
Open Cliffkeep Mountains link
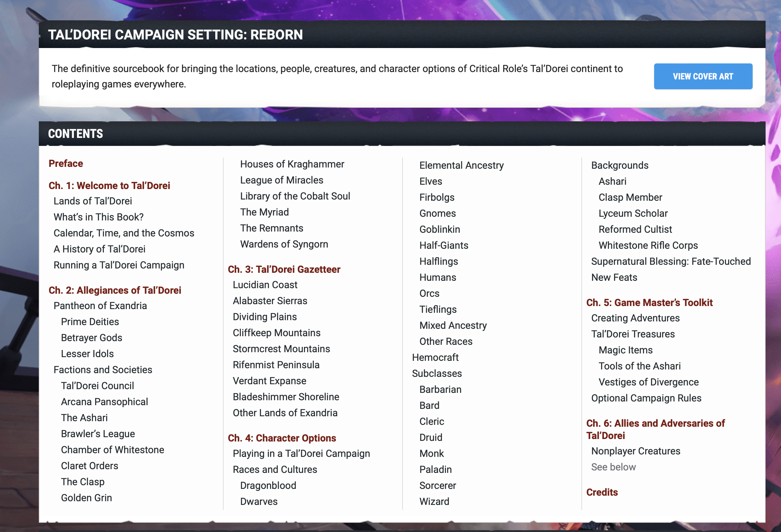click(277, 333)
